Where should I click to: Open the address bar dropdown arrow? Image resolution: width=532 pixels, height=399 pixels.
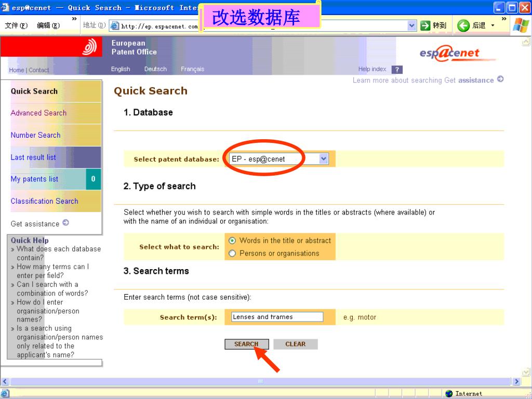click(x=412, y=25)
